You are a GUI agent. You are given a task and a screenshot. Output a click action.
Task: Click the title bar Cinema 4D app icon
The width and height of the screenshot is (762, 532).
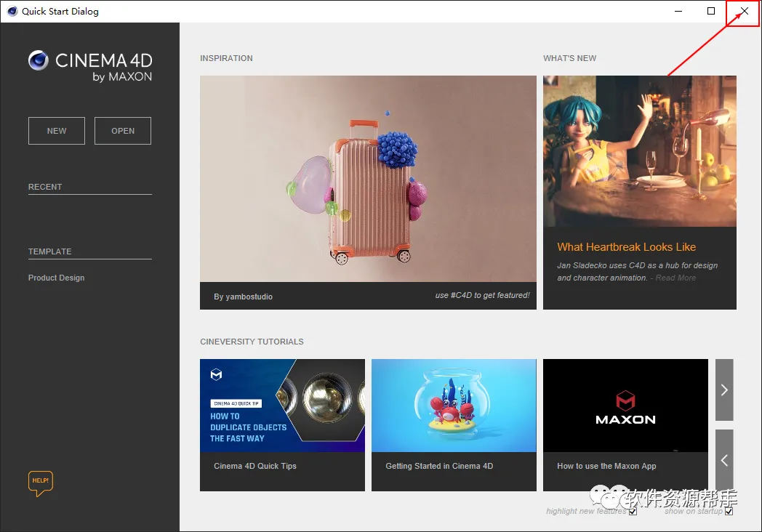pos(12,11)
